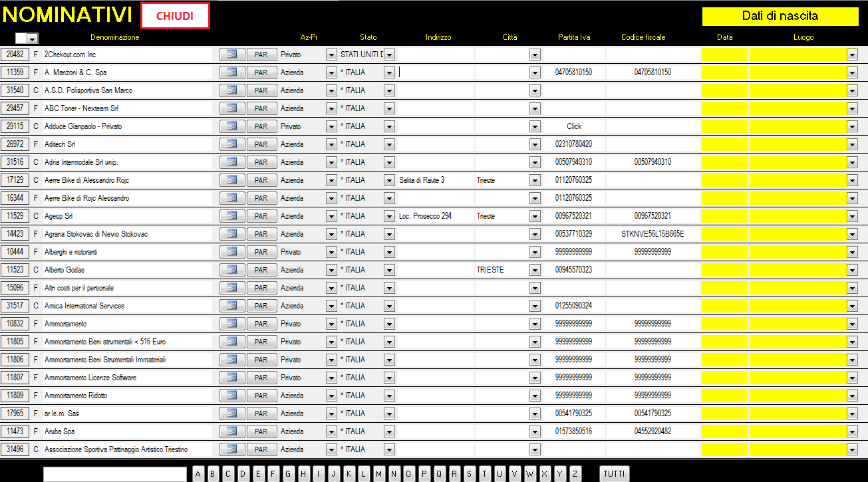868x482 pixels.
Task: Open card icon for Agesp Srl
Action: [x=232, y=216]
